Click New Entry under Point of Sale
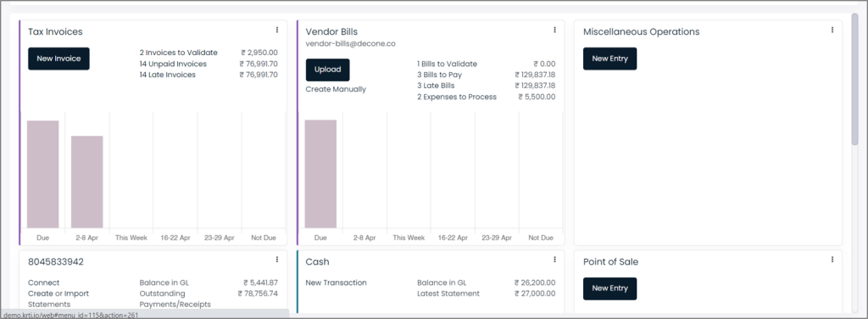Image resolution: width=868 pixels, height=319 pixels. pyautogui.click(x=609, y=288)
